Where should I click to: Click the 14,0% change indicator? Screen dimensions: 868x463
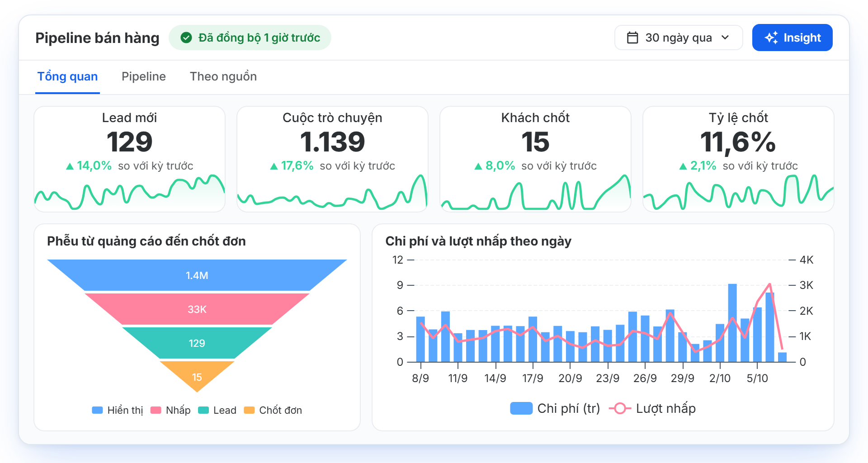tap(89, 166)
